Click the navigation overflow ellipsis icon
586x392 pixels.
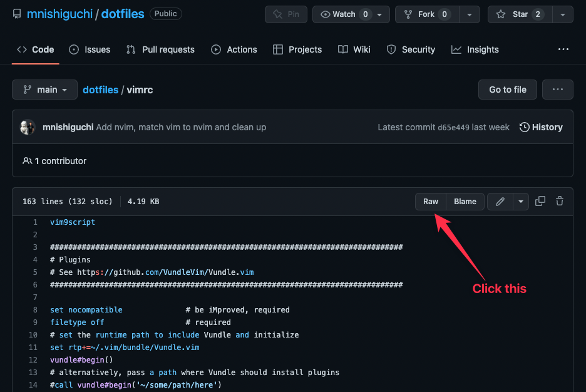563,49
